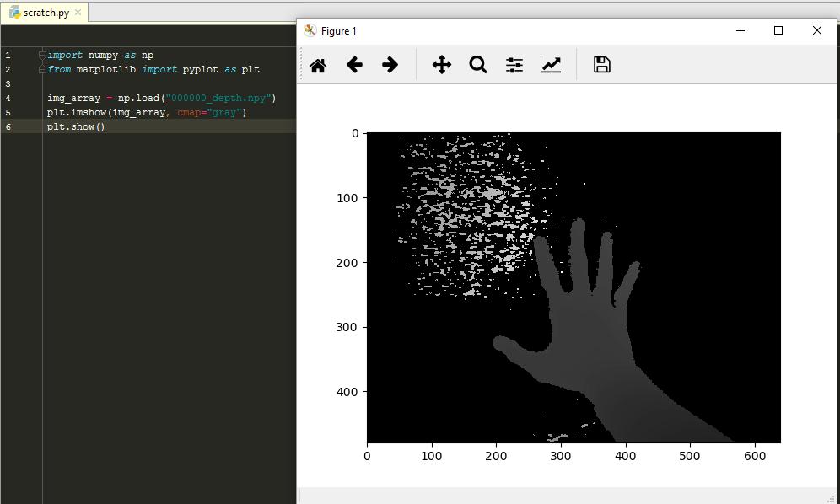Click the hand in the depth image plot
The image size is (840, 504).
[x=590, y=337]
